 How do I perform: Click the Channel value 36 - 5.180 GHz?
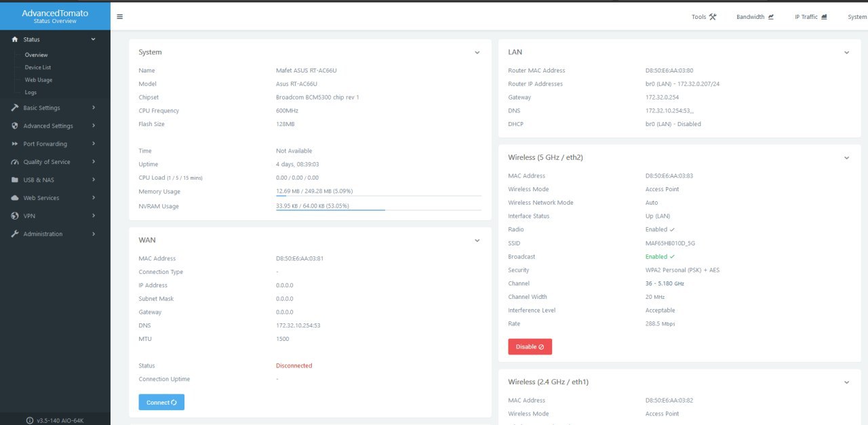coord(665,283)
